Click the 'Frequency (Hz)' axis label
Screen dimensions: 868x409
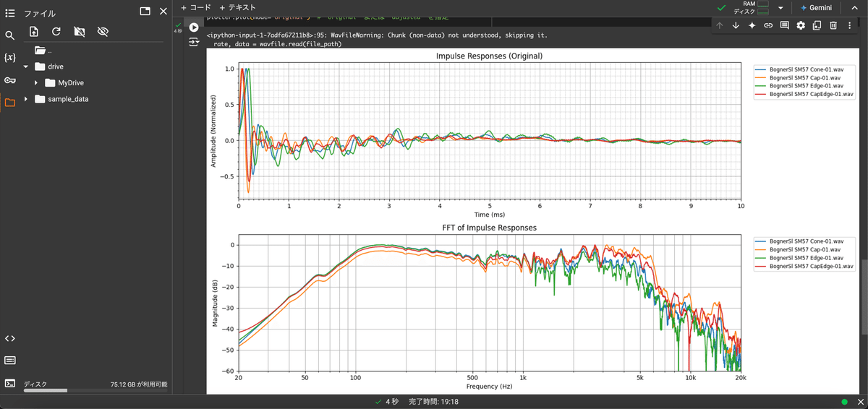tap(489, 387)
